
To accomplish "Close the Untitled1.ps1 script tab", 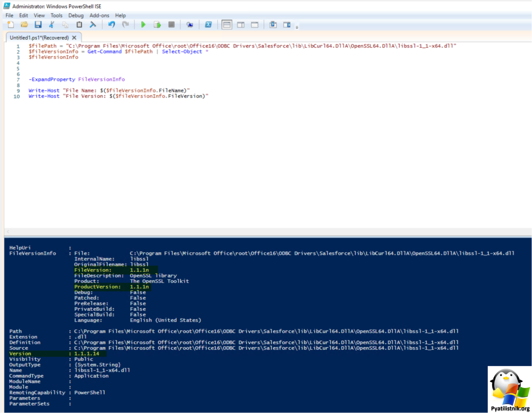I will click(74, 38).
